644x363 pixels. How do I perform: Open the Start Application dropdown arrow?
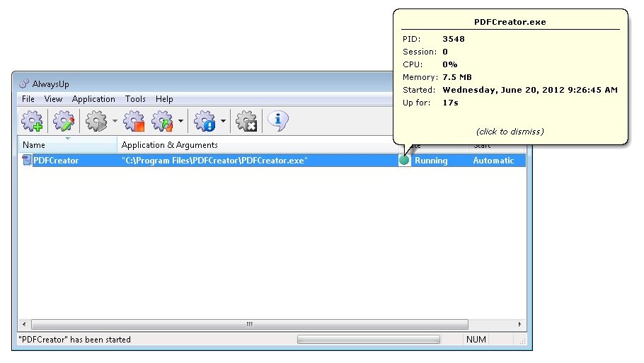tap(115, 121)
